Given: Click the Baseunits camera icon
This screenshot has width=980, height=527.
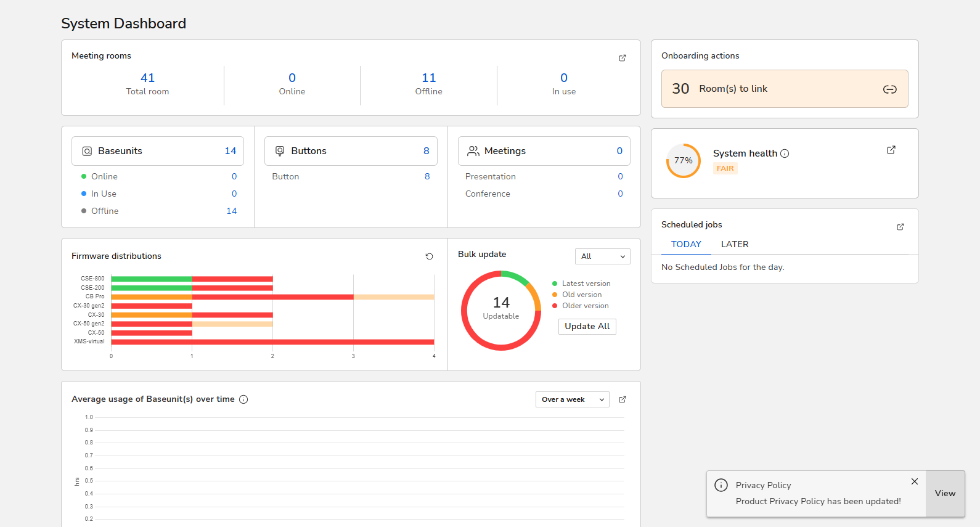Looking at the screenshot, I should [87, 151].
